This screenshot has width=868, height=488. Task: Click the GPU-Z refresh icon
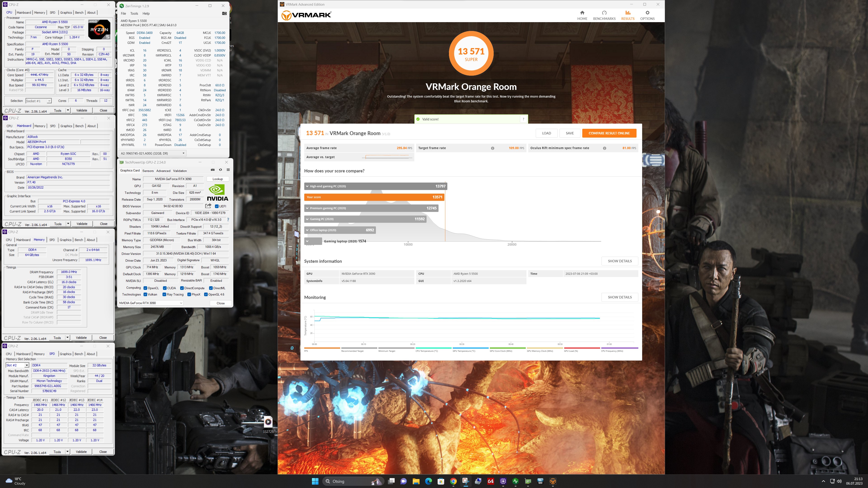[x=220, y=170]
